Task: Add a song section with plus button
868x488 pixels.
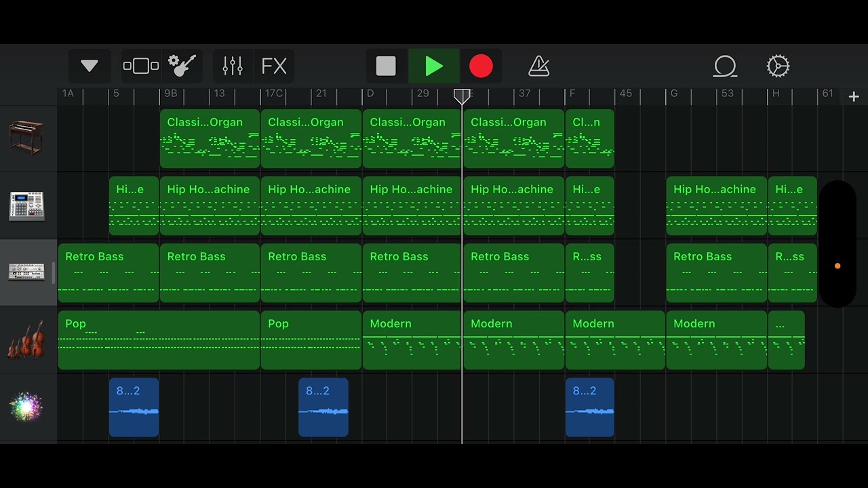Action: [x=854, y=97]
